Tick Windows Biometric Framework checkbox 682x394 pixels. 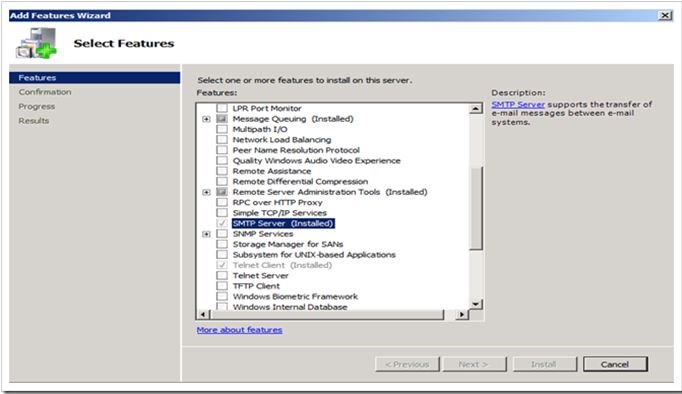222,296
